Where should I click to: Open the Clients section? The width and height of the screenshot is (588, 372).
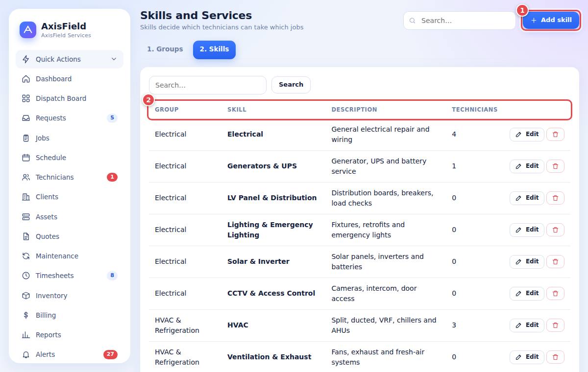pyautogui.click(x=70, y=197)
